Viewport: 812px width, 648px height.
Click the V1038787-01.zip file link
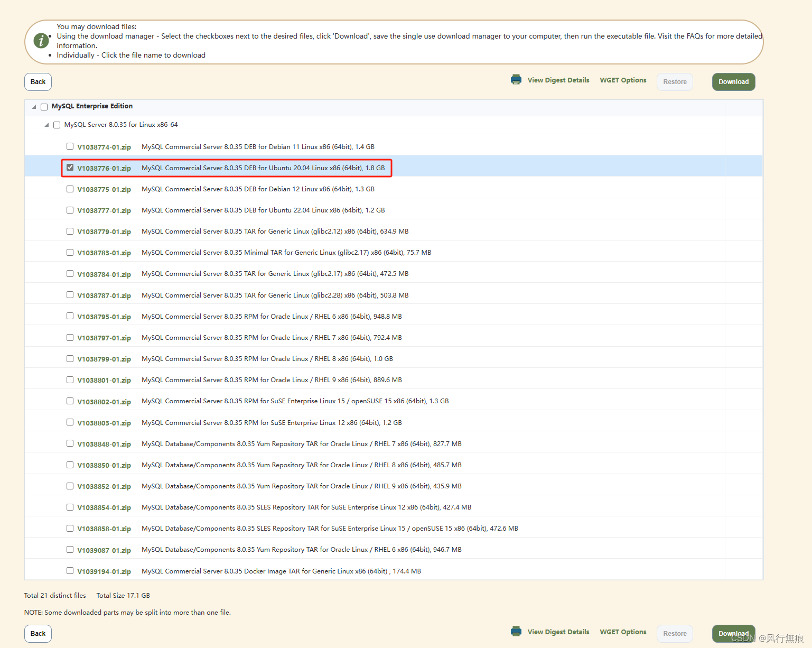[x=104, y=296]
